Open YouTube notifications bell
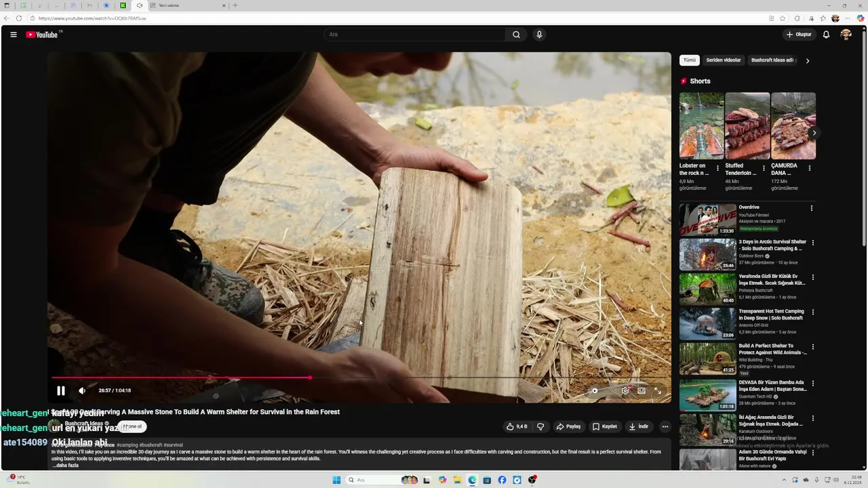This screenshot has height=488, width=868. click(x=826, y=35)
